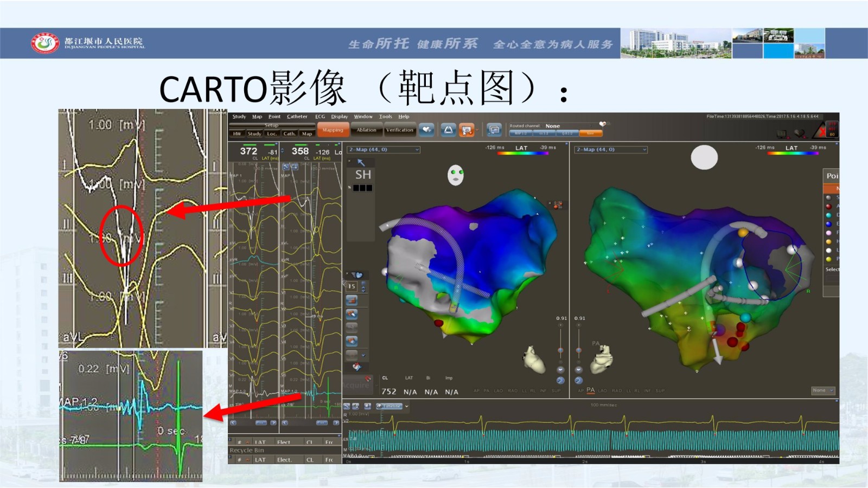Click the head orientation icon in left view
Screen dimensions: 868x488
(456, 175)
